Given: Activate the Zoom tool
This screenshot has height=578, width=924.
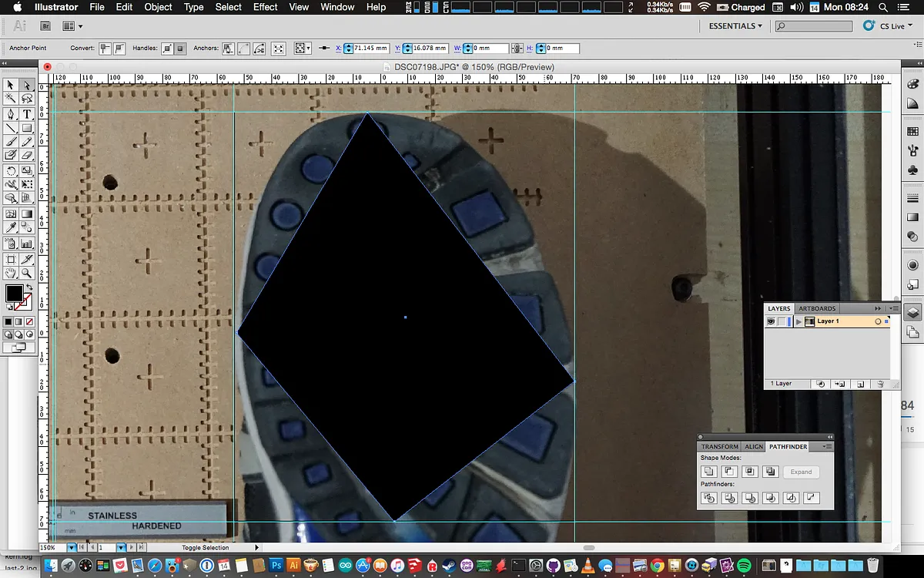Looking at the screenshot, I should [x=27, y=273].
